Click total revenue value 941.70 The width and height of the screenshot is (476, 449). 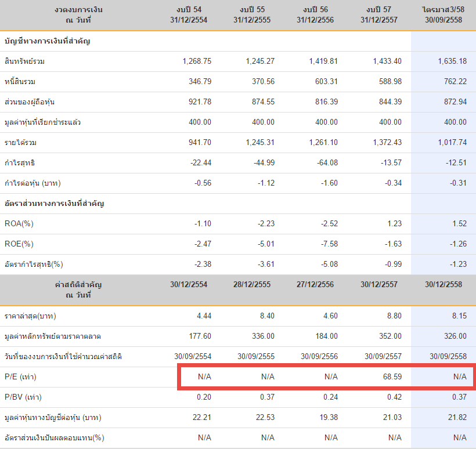point(200,143)
